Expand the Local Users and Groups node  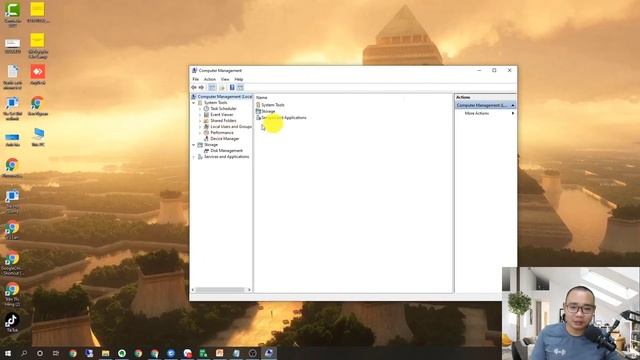coord(200,127)
